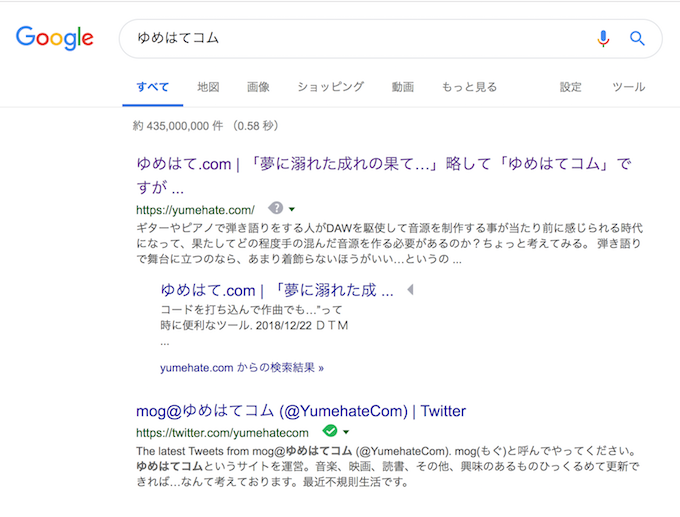The image size is (680, 517).
Task: Open mog@ゆめはてコム Twitter result title
Action: coord(301,411)
